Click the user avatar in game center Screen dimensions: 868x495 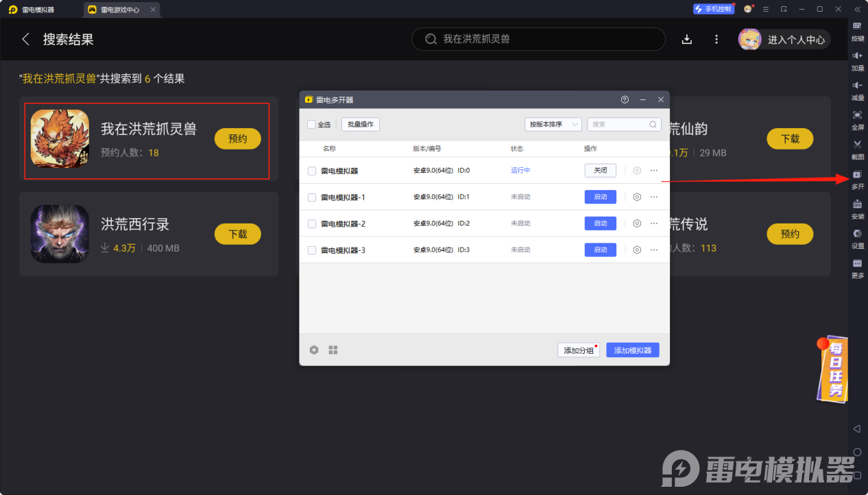(x=749, y=39)
